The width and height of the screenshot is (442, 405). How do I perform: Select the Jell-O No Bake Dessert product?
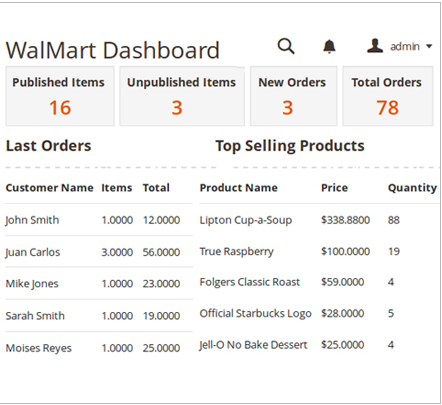coord(253,345)
